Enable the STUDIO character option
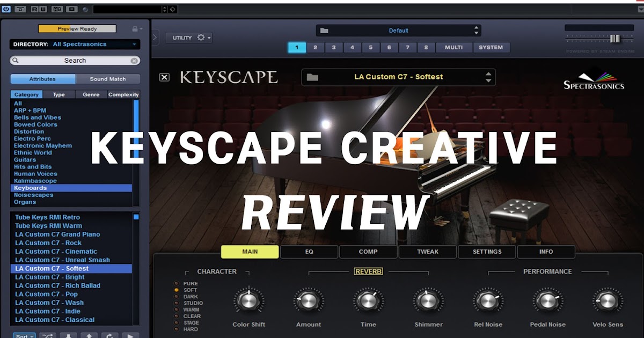The image size is (644, 338). (x=176, y=302)
